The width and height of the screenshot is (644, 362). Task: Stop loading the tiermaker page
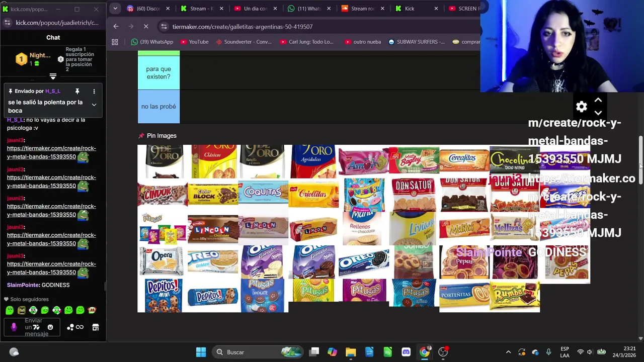pos(146,26)
